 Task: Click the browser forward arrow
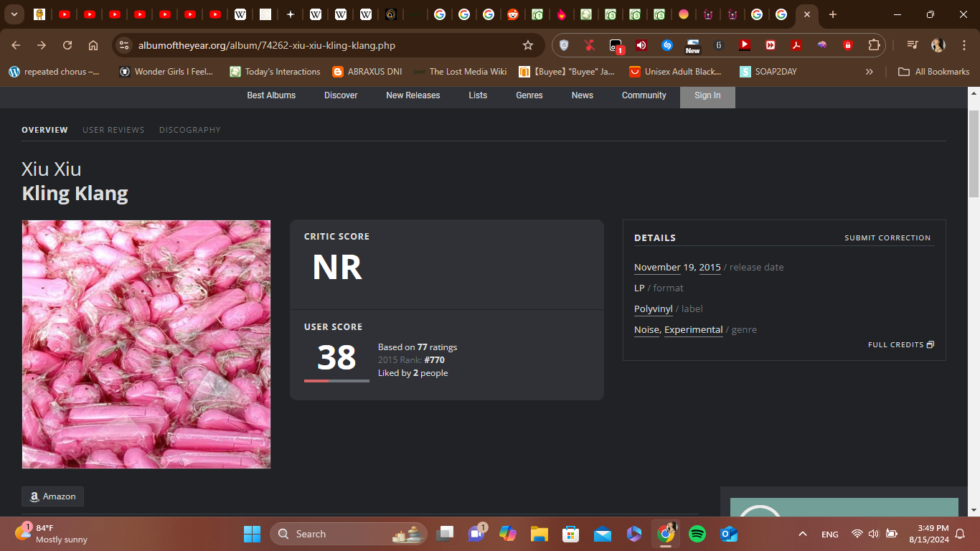(x=42, y=45)
